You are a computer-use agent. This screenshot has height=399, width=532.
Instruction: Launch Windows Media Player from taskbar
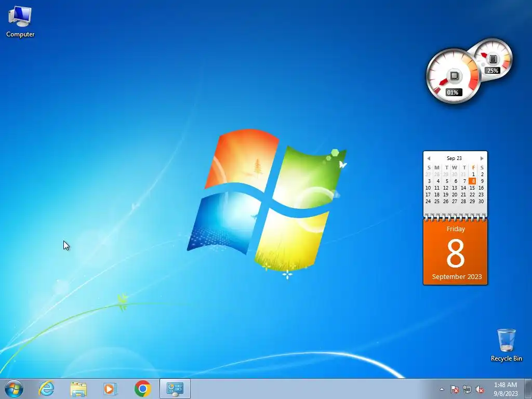click(110, 389)
